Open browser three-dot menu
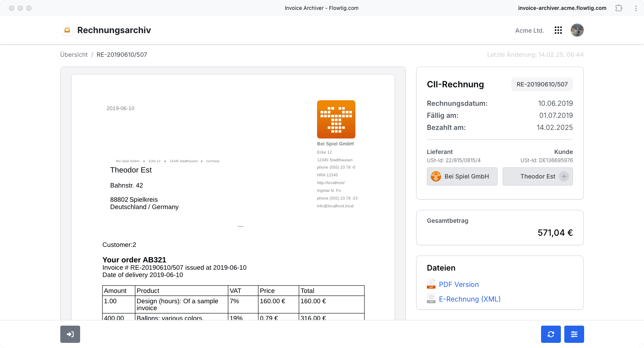 tap(636, 8)
